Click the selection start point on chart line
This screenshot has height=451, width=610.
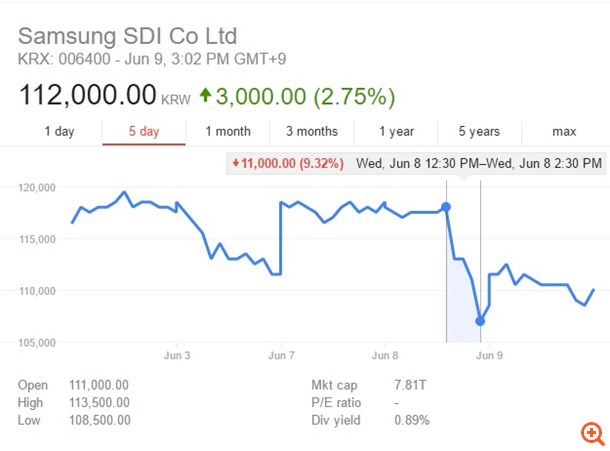446,207
